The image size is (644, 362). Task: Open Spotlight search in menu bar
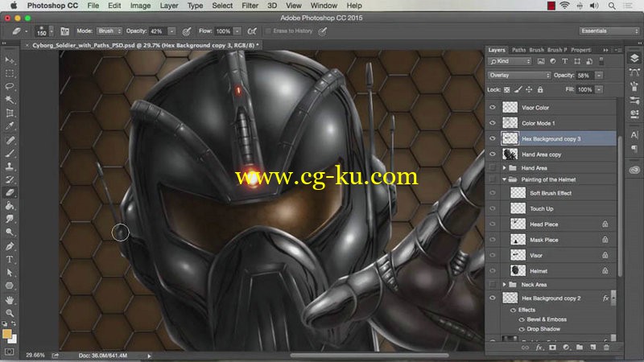[x=612, y=6]
